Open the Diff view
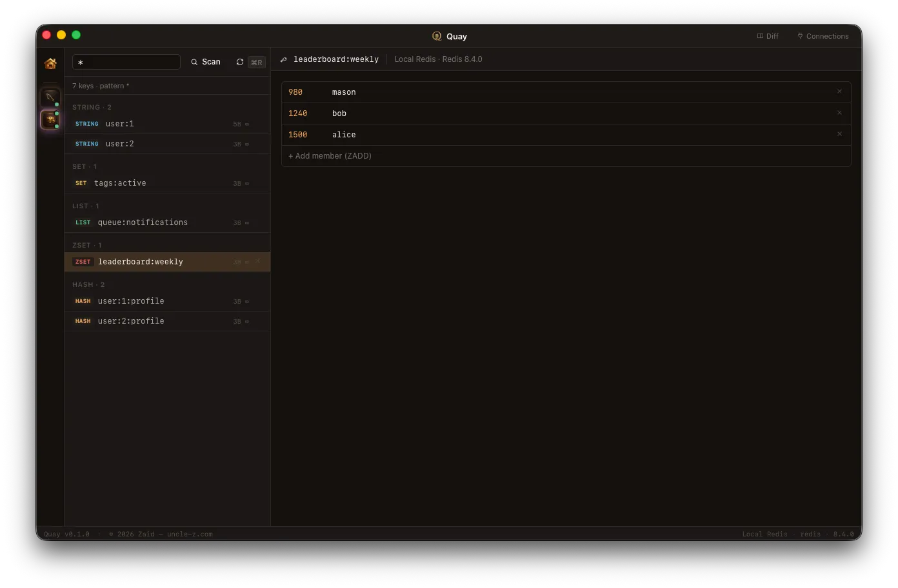 [768, 36]
